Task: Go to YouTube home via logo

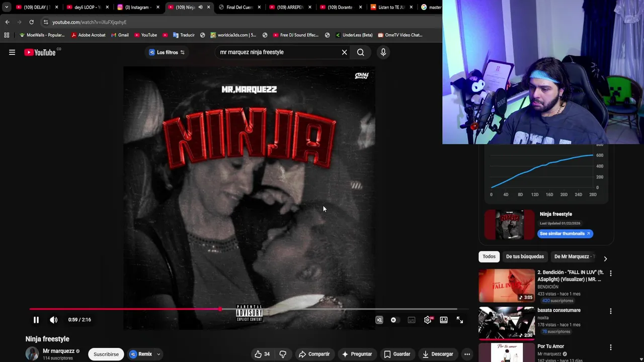Action: pyautogui.click(x=40, y=52)
